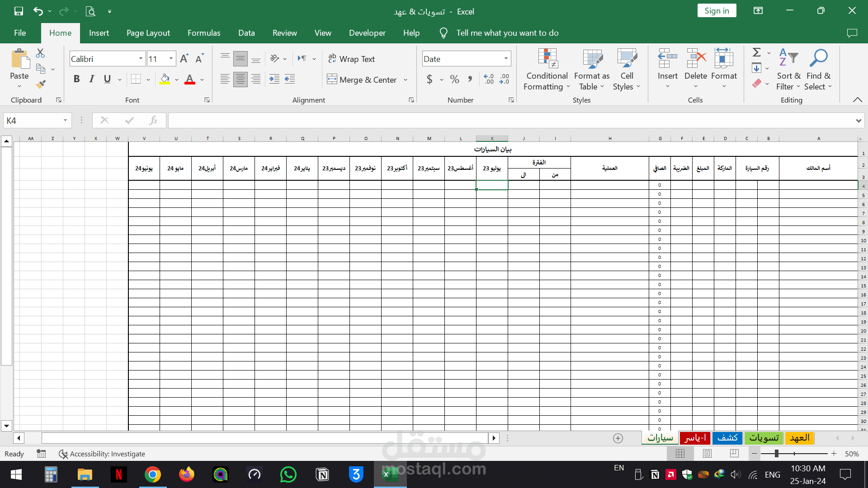The image size is (868, 488).
Task: Open the تسويات sheet tab
Action: [764, 438]
